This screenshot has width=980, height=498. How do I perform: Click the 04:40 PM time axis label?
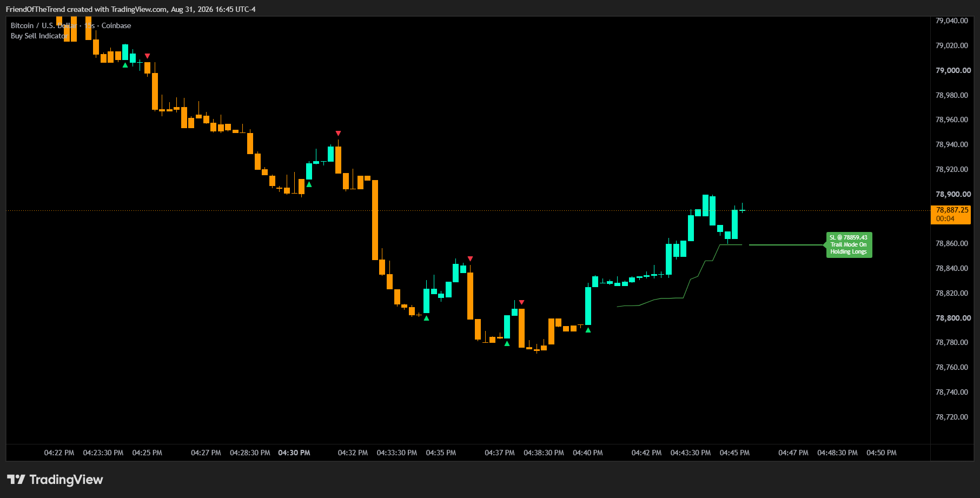tap(588, 453)
